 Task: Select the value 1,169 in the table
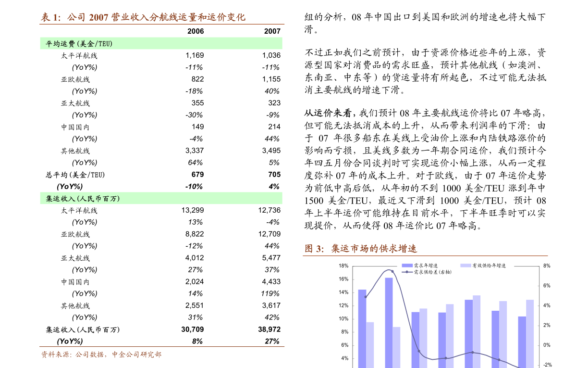195,56
